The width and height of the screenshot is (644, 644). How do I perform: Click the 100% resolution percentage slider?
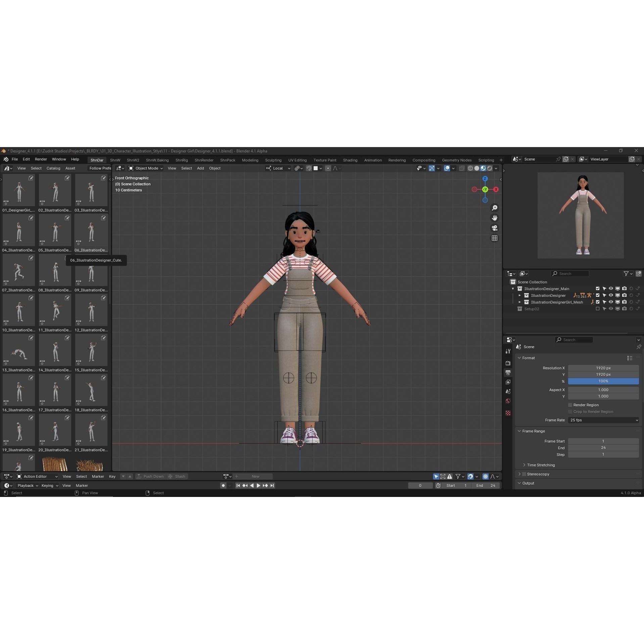coord(603,381)
